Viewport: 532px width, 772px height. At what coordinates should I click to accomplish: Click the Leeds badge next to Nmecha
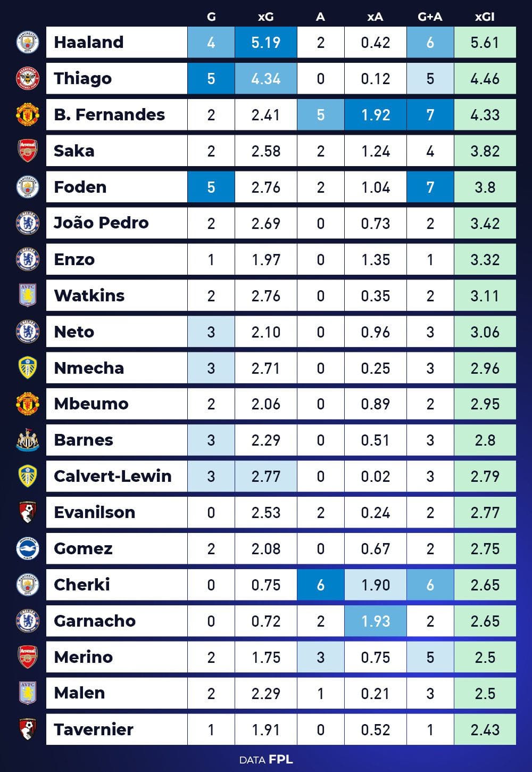[x=28, y=368]
